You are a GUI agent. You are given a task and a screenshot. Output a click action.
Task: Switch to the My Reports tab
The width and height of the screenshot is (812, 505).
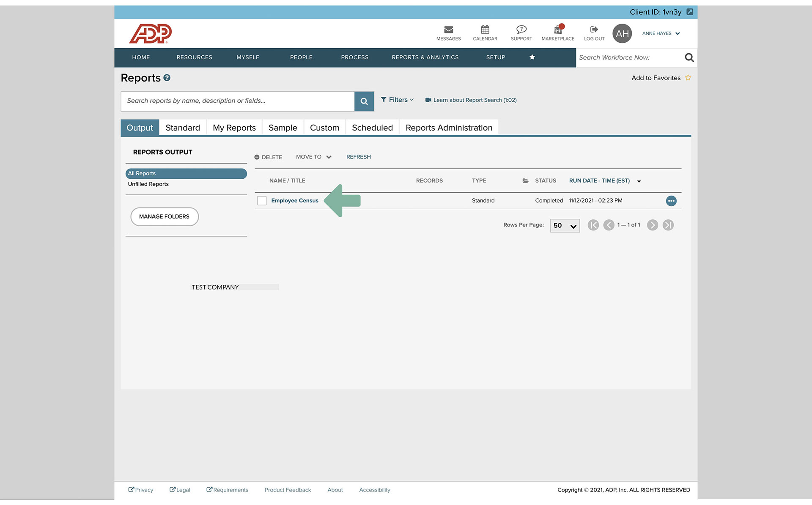[x=234, y=128]
